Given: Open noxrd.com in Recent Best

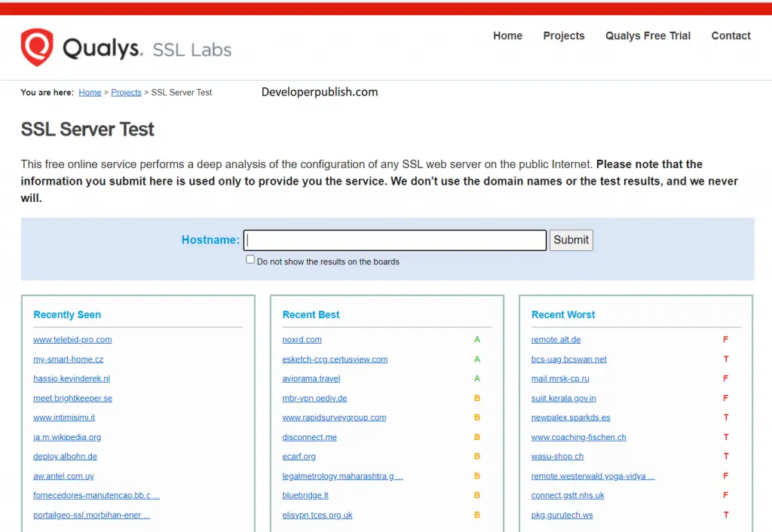Looking at the screenshot, I should (x=302, y=340).
